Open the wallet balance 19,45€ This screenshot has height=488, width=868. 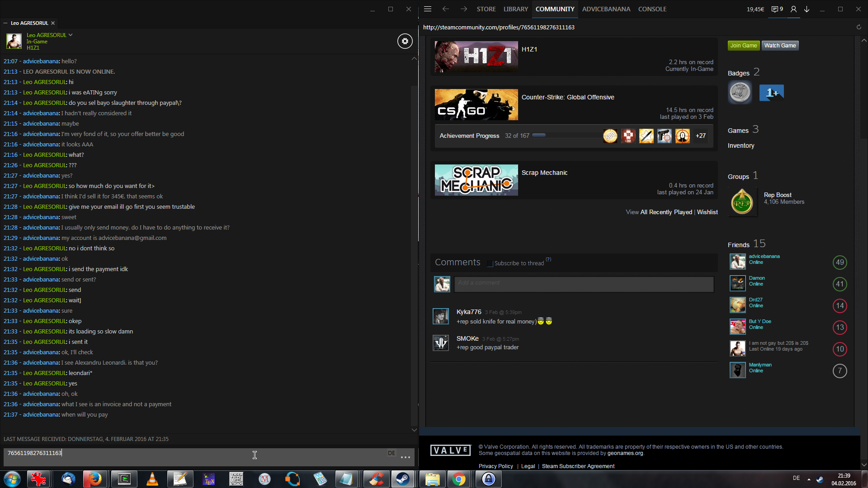(755, 9)
